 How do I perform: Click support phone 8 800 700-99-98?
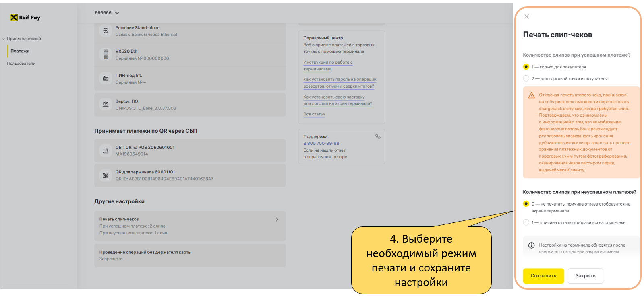pos(321,143)
